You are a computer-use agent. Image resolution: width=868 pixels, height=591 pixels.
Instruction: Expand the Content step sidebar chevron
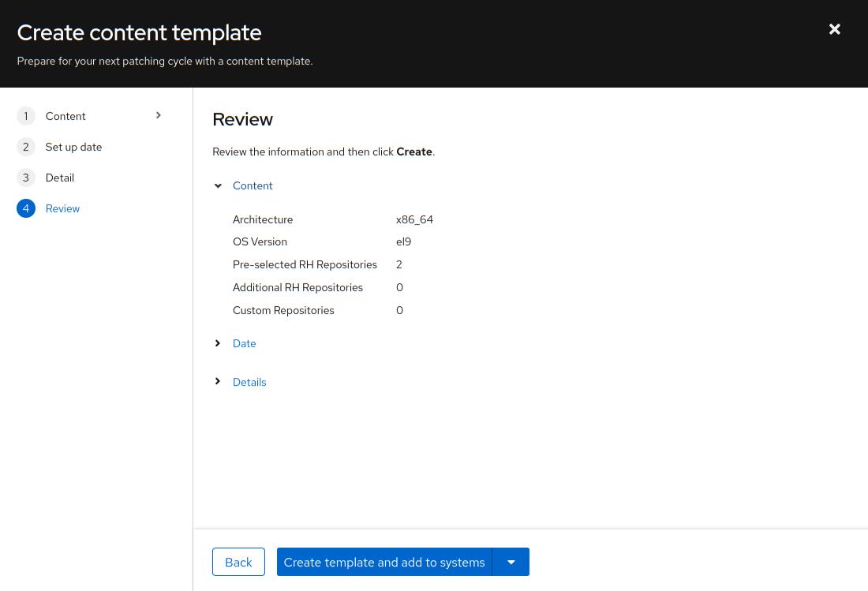click(159, 116)
